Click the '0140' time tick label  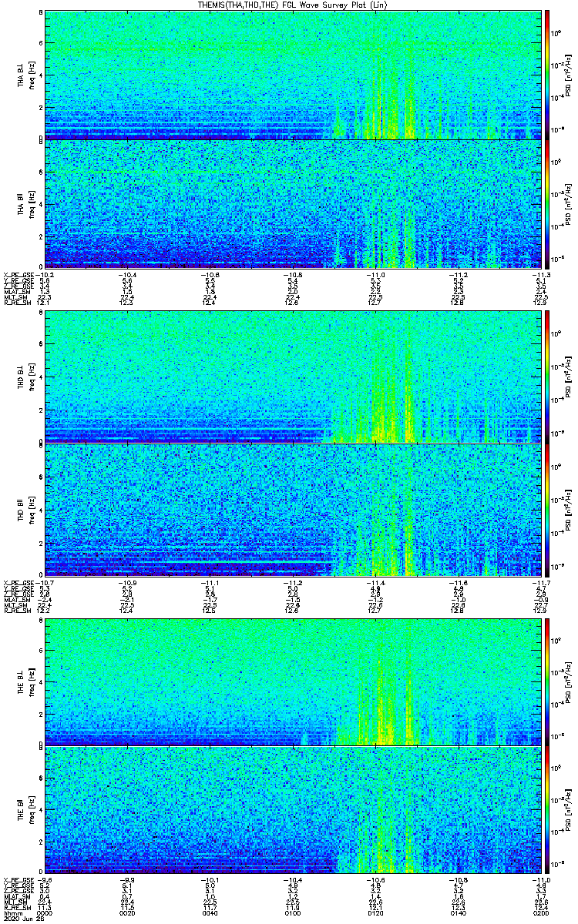coord(459,912)
